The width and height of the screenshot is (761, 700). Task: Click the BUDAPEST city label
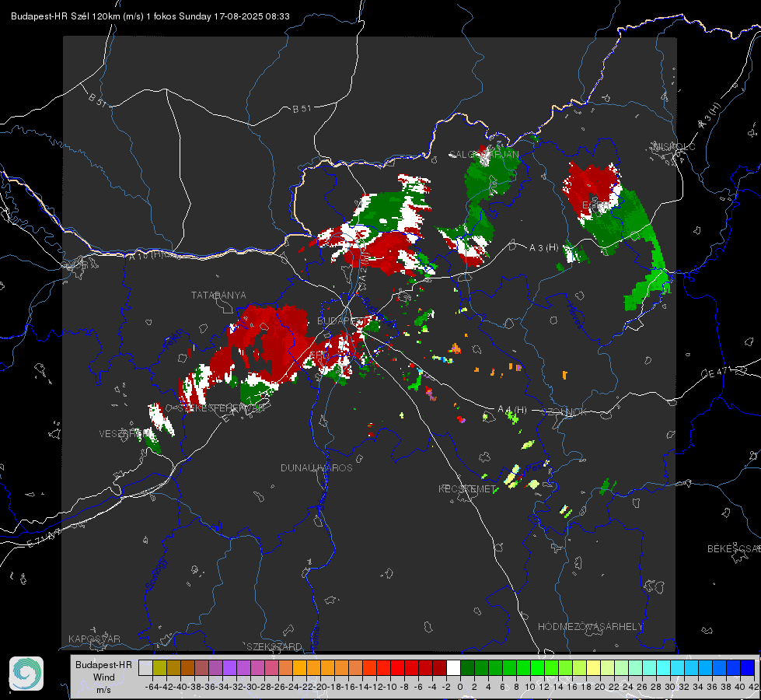point(343,320)
